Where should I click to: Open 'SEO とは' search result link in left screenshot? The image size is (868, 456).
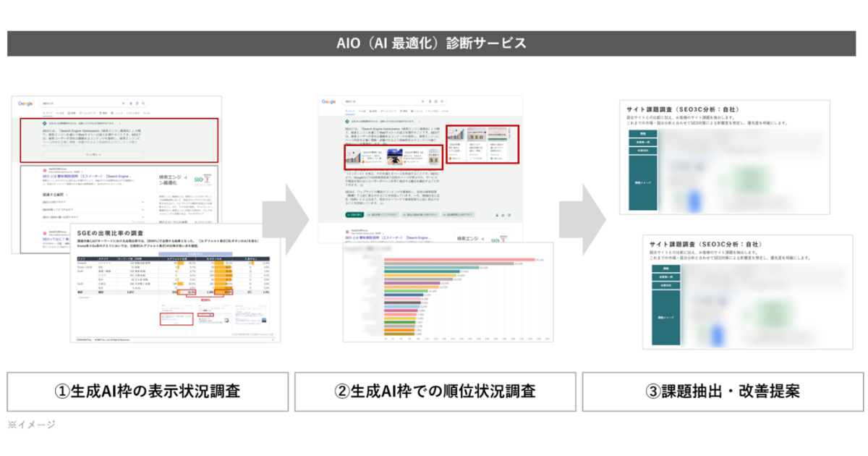[87, 178]
